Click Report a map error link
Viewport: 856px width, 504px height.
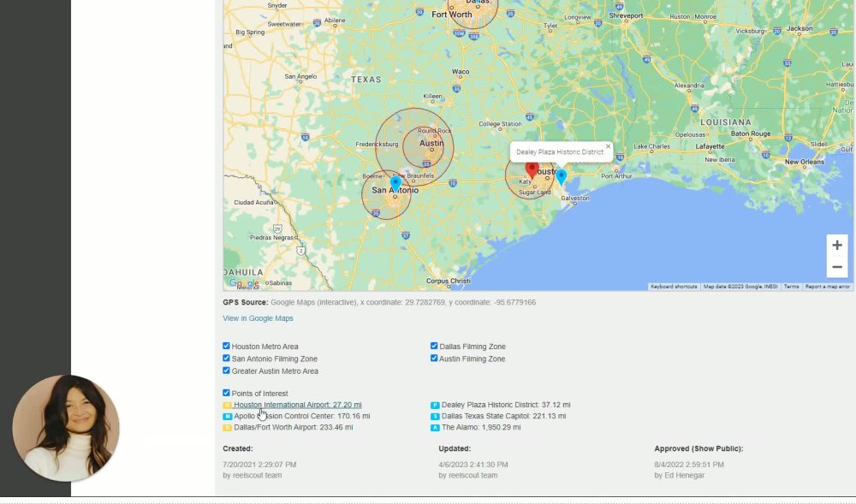827,287
